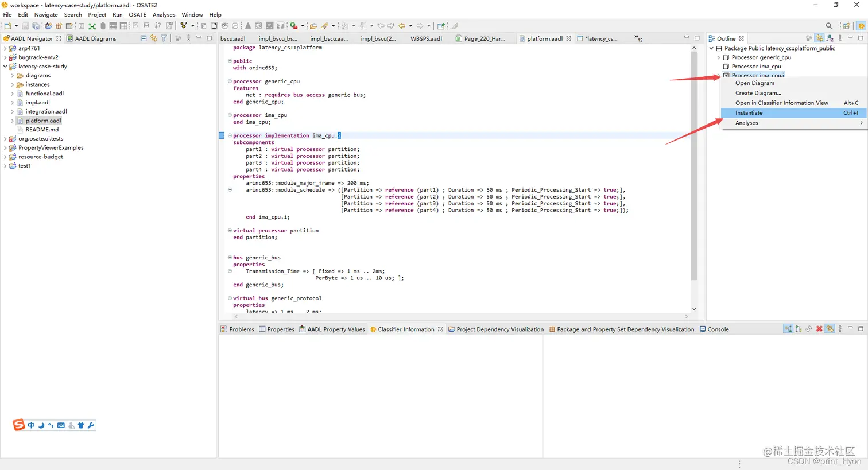The width and height of the screenshot is (868, 470).
Task: Open the New wizard dropdown arrow
Action: pyautogui.click(x=16, y=26)
